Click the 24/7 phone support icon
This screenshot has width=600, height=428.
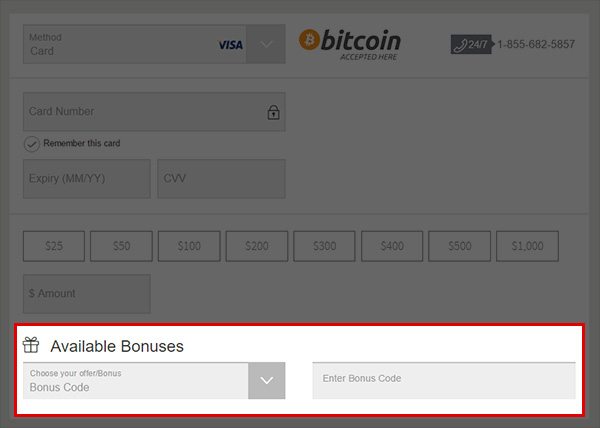click(x=472, y=44)
